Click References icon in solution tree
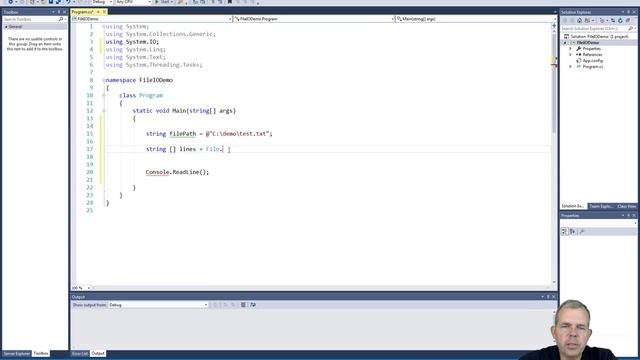 pyautogui.click(x=578, y=55)
